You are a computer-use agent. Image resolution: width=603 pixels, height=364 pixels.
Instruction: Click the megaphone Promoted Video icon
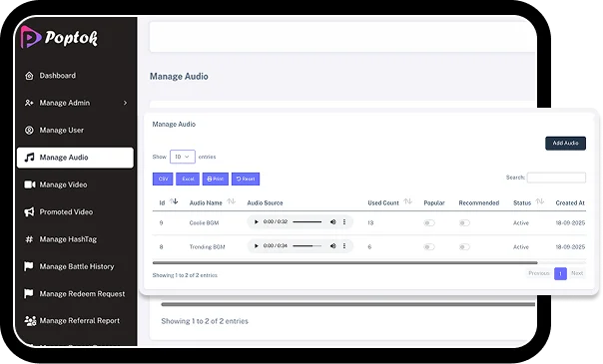[x=29, y=212]
